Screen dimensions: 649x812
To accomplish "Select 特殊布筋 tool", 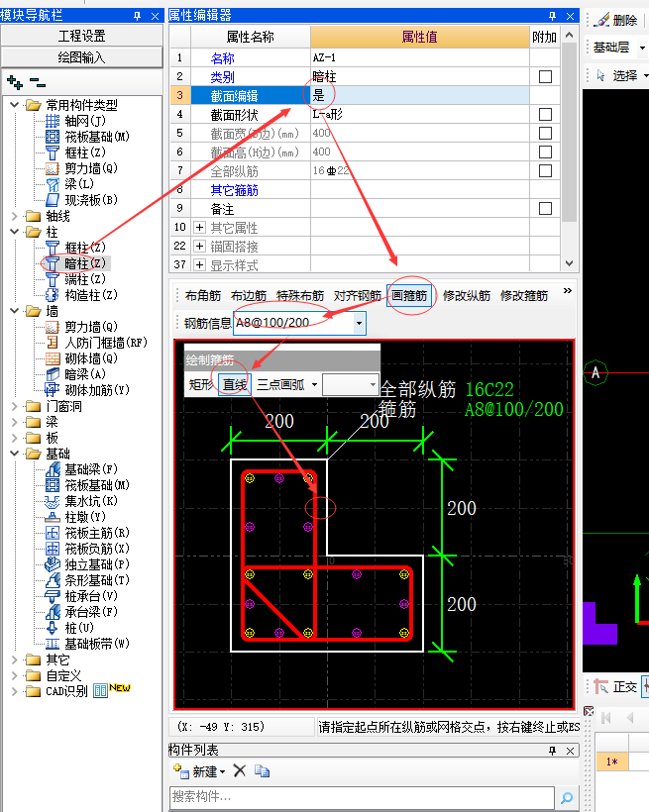I will point(300,296).
